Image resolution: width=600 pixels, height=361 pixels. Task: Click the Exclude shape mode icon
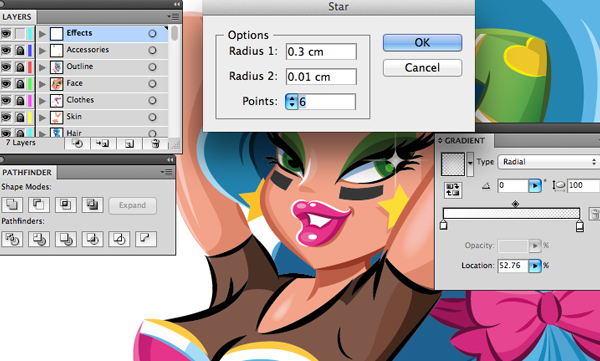tap(92, 205)
